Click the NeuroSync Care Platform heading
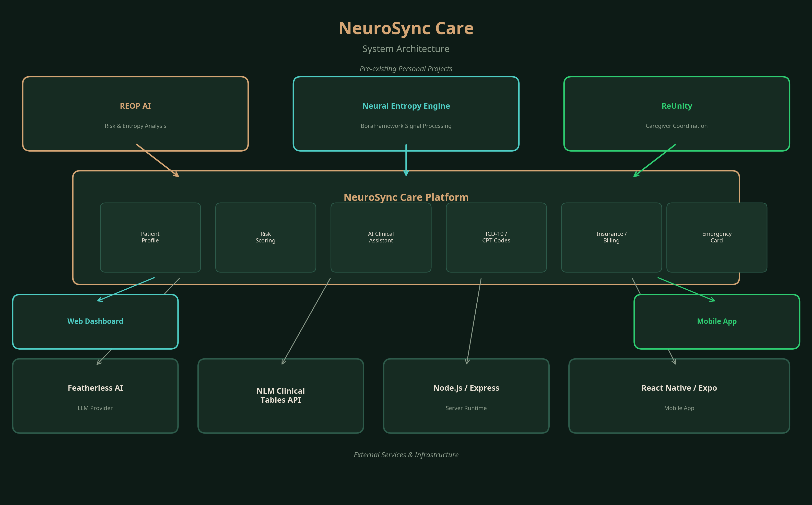 tap(406, 197)
